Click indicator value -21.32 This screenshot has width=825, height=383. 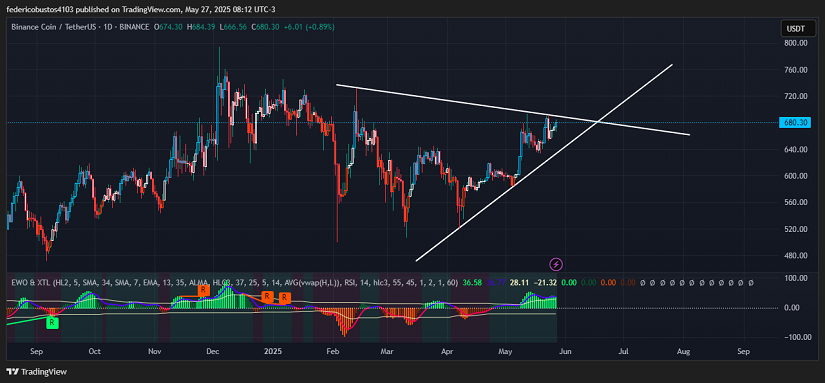(x=544, y=283)
